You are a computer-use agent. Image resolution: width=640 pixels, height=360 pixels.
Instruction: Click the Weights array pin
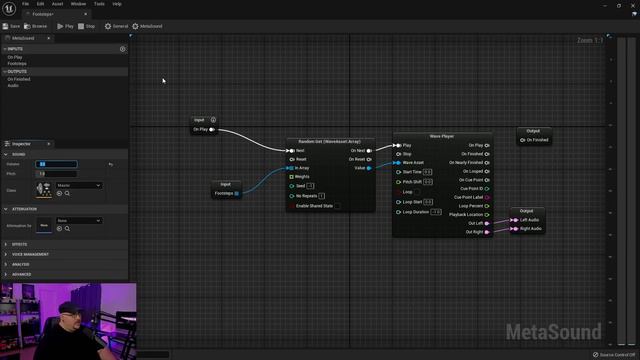coord(291,177)
